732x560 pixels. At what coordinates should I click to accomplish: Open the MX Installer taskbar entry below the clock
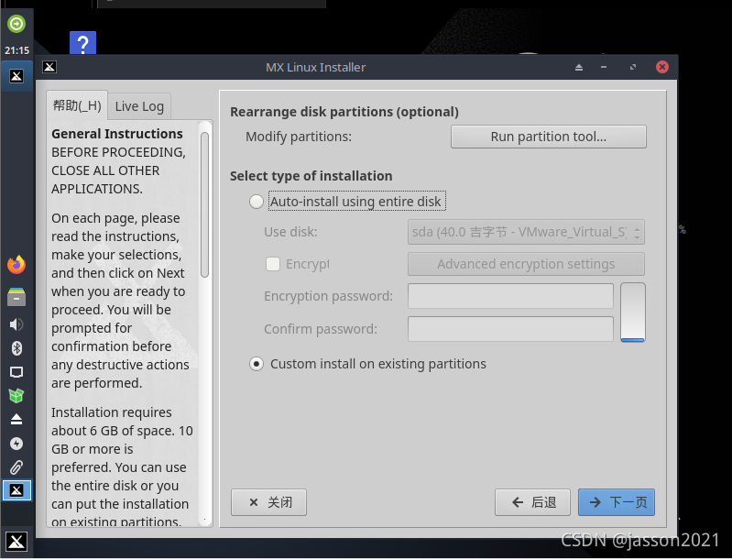[16, 76]
